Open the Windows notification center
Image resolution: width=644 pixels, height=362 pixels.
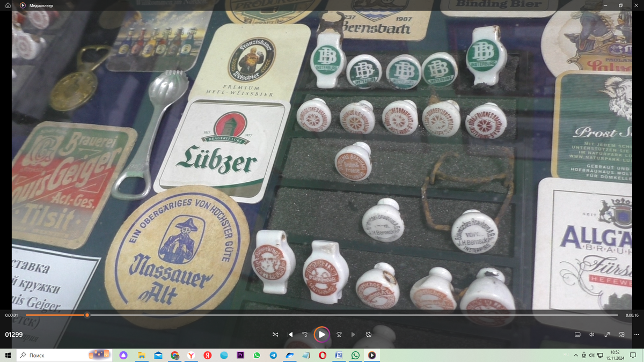633,355
